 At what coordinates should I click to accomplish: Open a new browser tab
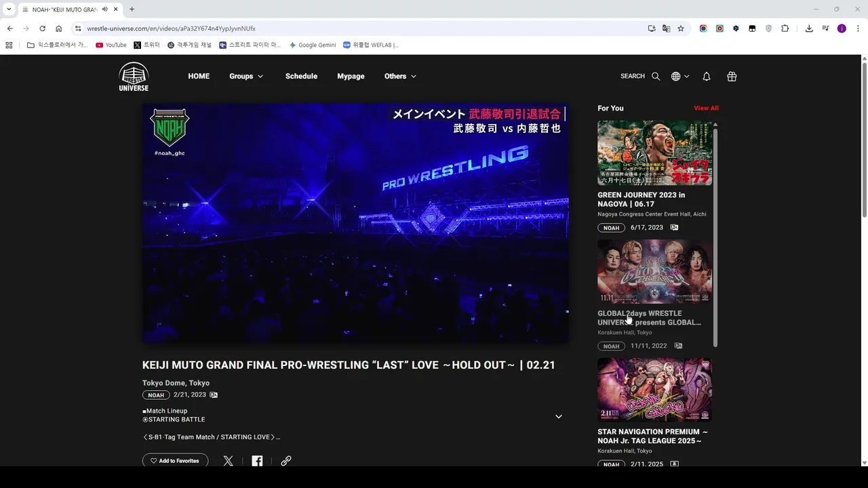point(132,9)
